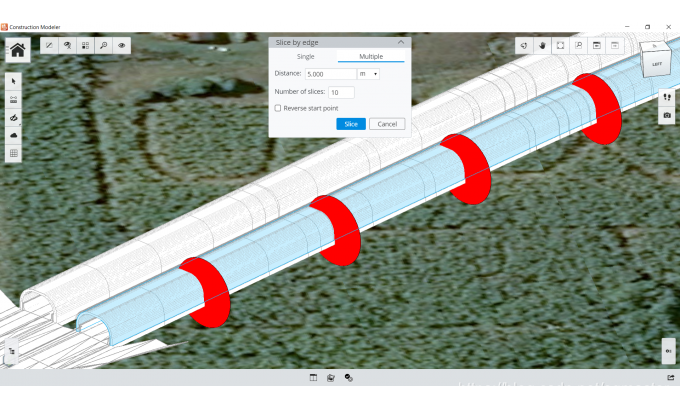680x408 pixels.
Task: Click the dark window layout icon
Action: tap(597, 46)
